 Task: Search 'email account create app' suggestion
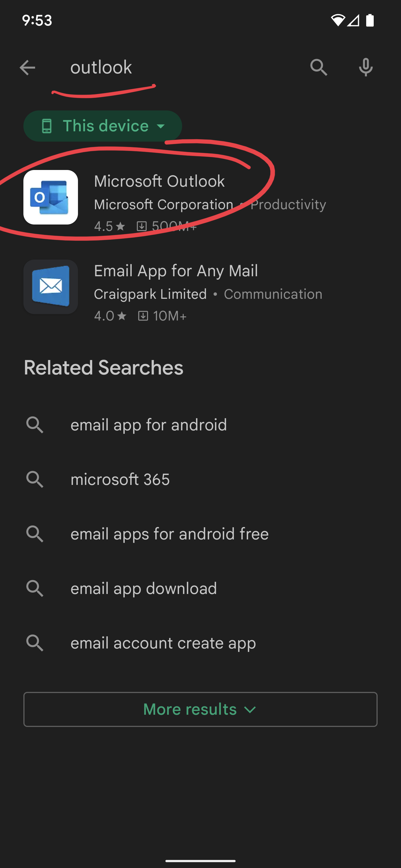(x=163, y=643)
